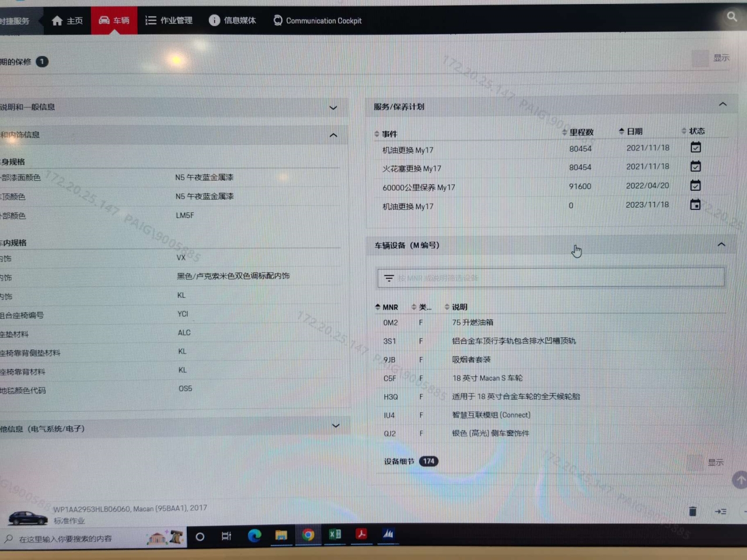This screenshot has width=747, height=560.
Task: Sort service plan by 状态 column
Action: coord(693,131)
